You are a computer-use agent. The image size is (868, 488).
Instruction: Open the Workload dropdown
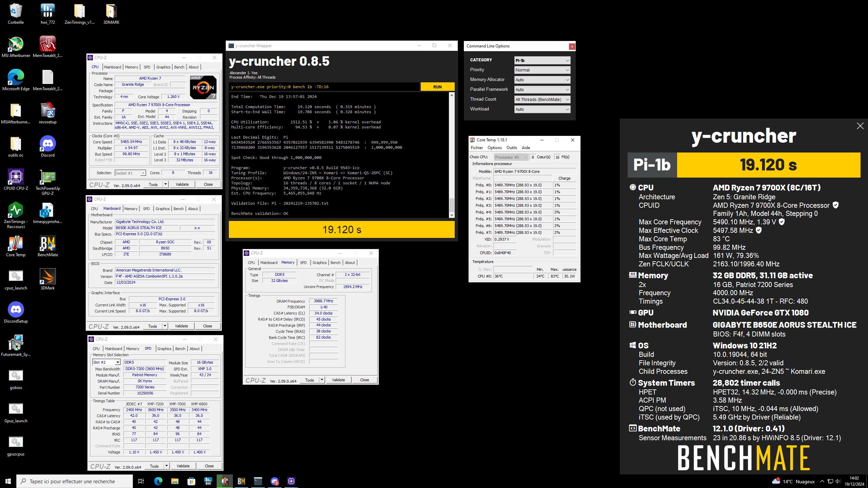(542, 109)
